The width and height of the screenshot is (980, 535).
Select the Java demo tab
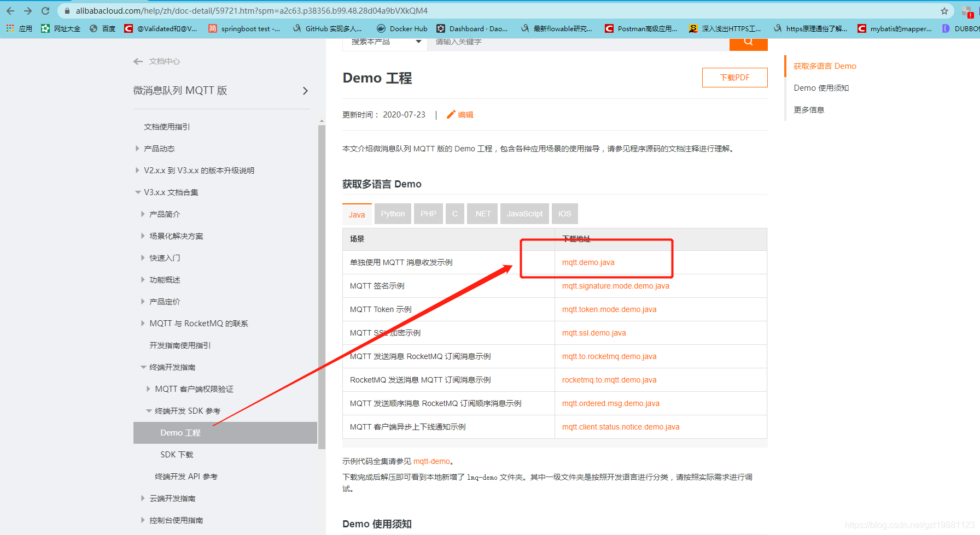click(x=357, y=214)
